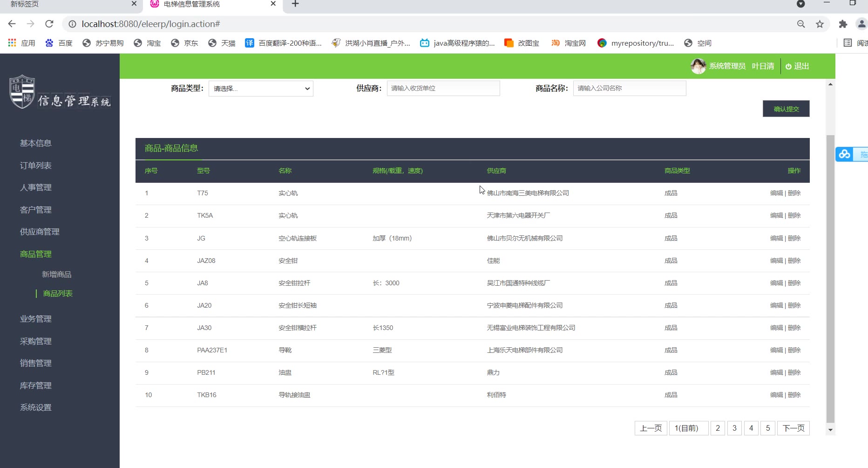Click the browser address bar URL
The height and width of the screenshot is (468, 868).
(151, 24)
